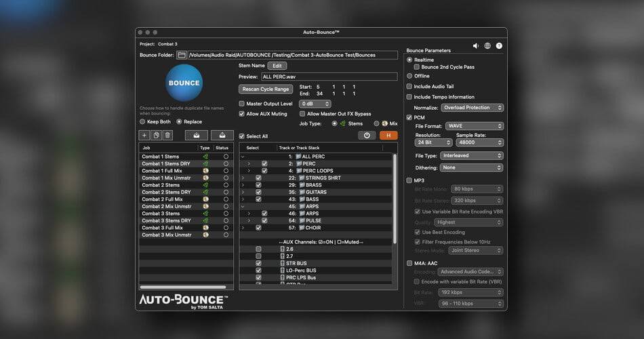644x339 pixels.
Task: Duplicate the selected job with copy icon
Action: pyautogui.click(x=156, y=135)
